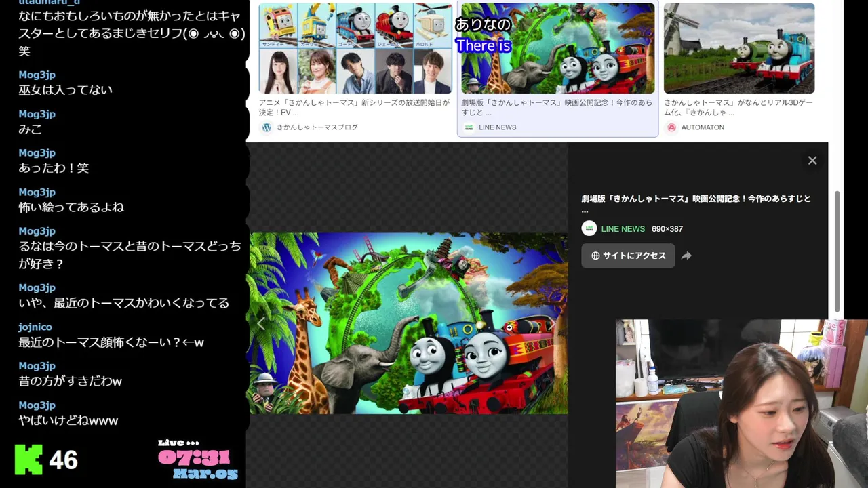
Task: Click the preview title 劇場版「きかんしゃトーマス」
Action: [696, 204]
